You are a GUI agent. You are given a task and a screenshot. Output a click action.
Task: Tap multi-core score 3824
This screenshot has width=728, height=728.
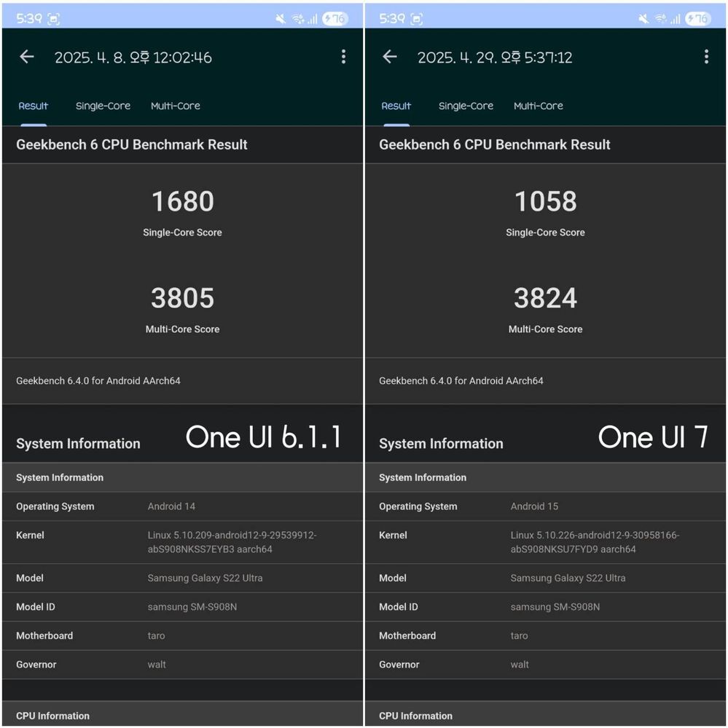tap(546, 298)
